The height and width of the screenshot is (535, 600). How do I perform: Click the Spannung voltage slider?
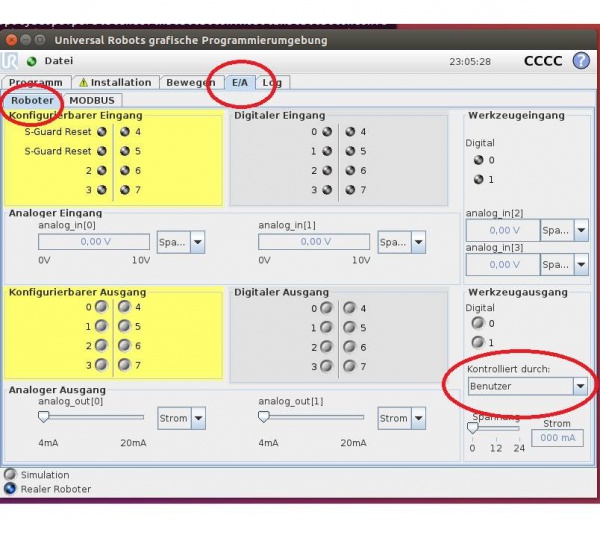coord(495,428)
